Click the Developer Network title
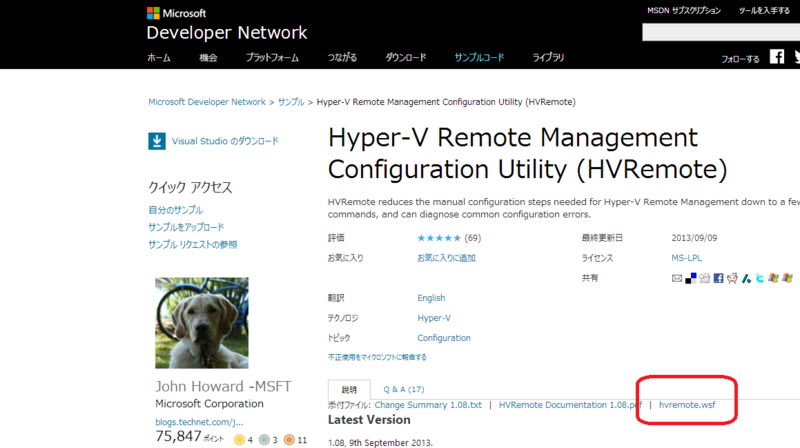This screenshot has width=800, height=448. point(227,33)
